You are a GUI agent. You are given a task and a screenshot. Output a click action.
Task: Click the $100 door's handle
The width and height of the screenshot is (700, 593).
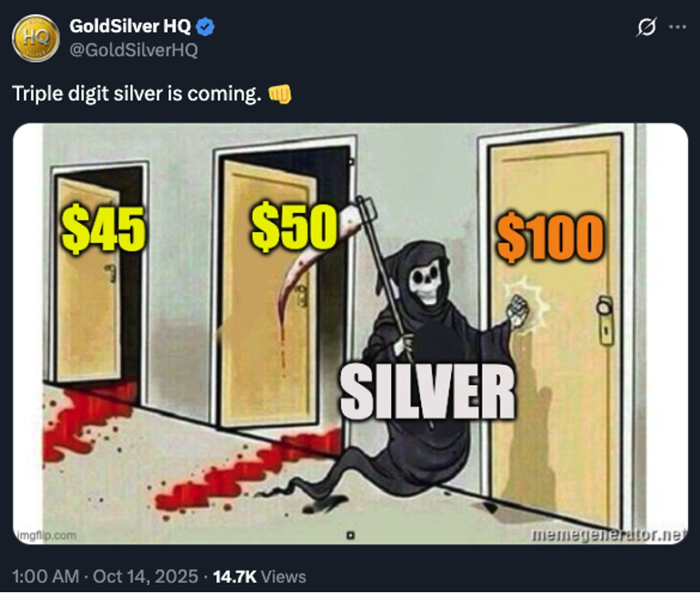coord(605,320)
